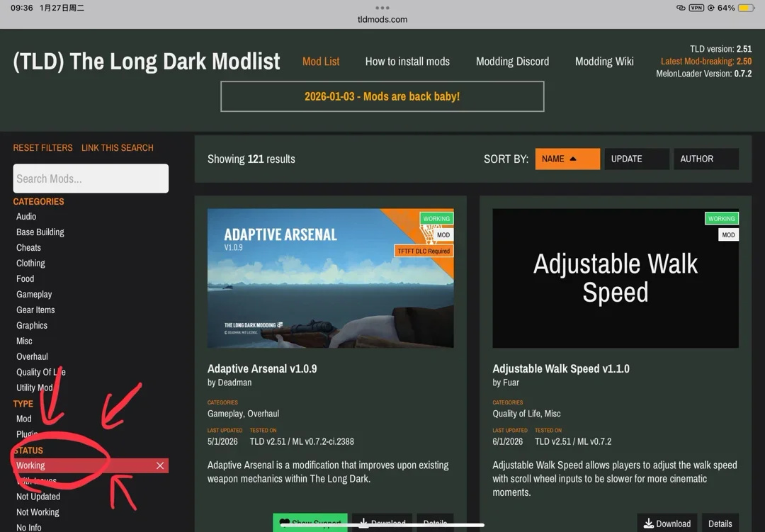The width and height of the screenshot is (765, 532).
Task: Open Adaptive Arsenal v1.0.9 title
Action: point(262,369)
